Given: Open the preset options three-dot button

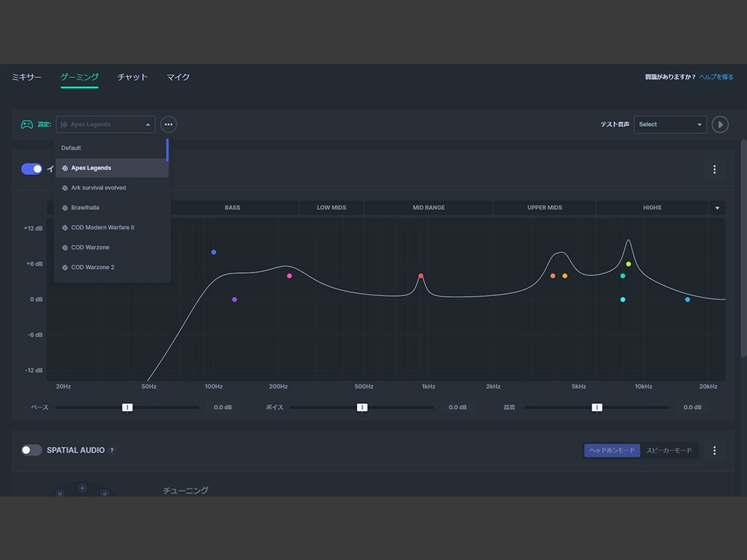Looking at the screenshot, I should click(x=169, y=124).
